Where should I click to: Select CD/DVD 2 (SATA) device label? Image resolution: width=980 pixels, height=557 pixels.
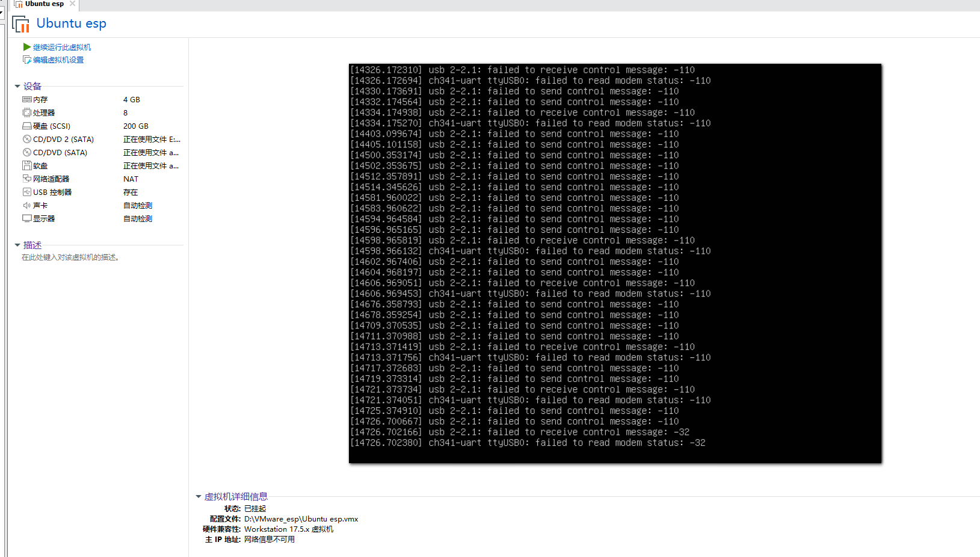point(63,139)
